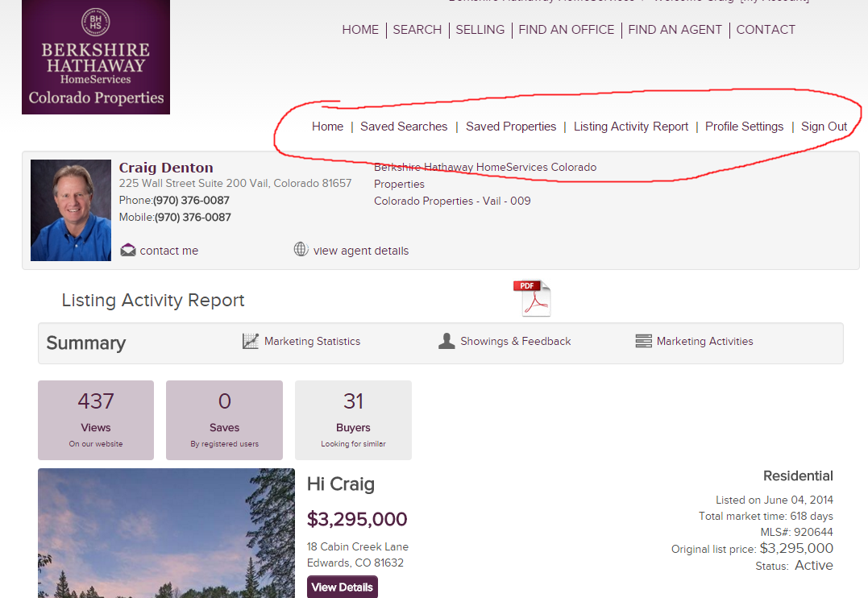Switch to Marketing Statistics tab

pos(312,342)
